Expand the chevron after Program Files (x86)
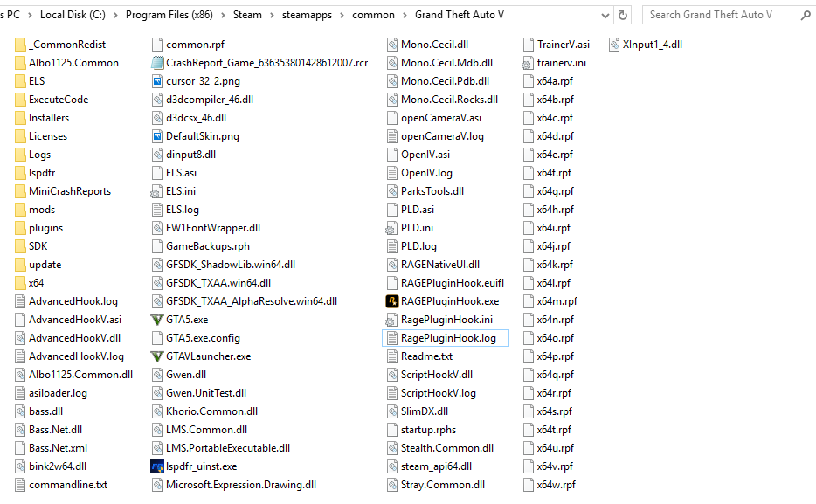This screenshot has height=504, width=816. [x=223, y=15]
